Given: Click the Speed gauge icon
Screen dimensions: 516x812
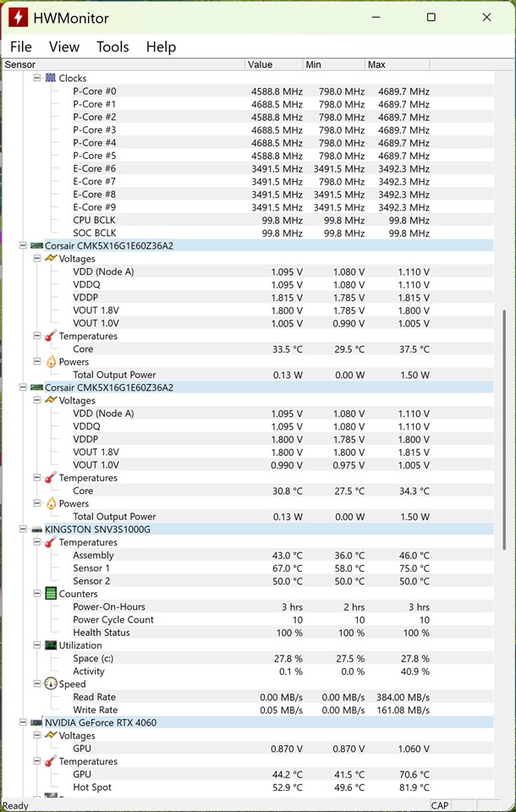Looking at the screenshot, I should pos(51,684).
